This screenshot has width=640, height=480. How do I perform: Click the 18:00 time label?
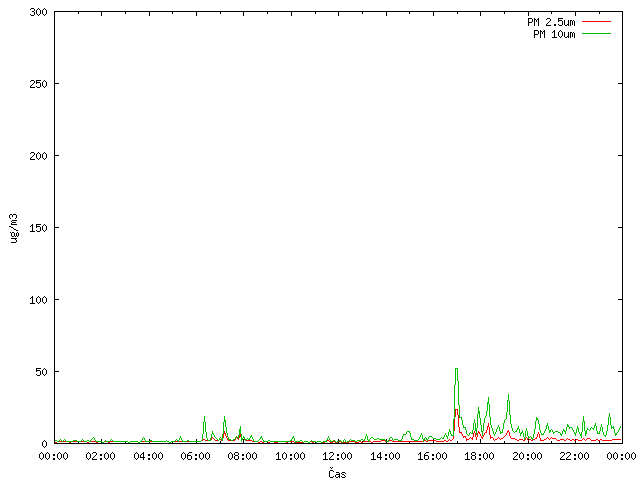(479, 456)
